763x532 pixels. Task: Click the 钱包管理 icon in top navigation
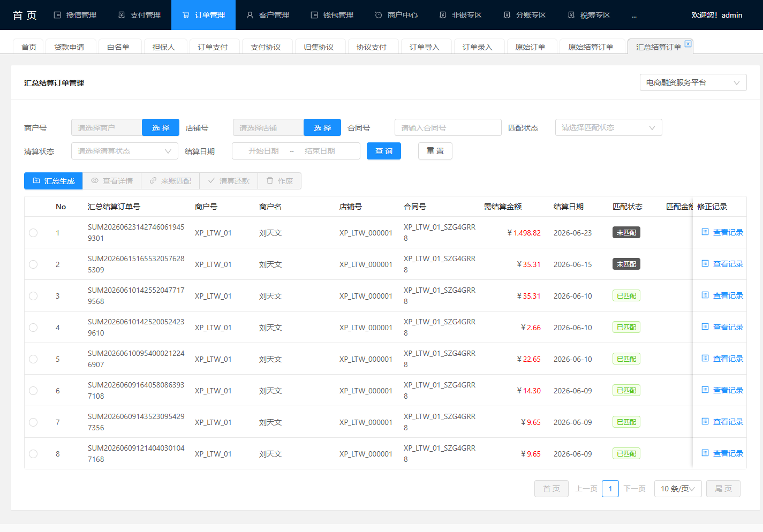(x=314, y=15)
